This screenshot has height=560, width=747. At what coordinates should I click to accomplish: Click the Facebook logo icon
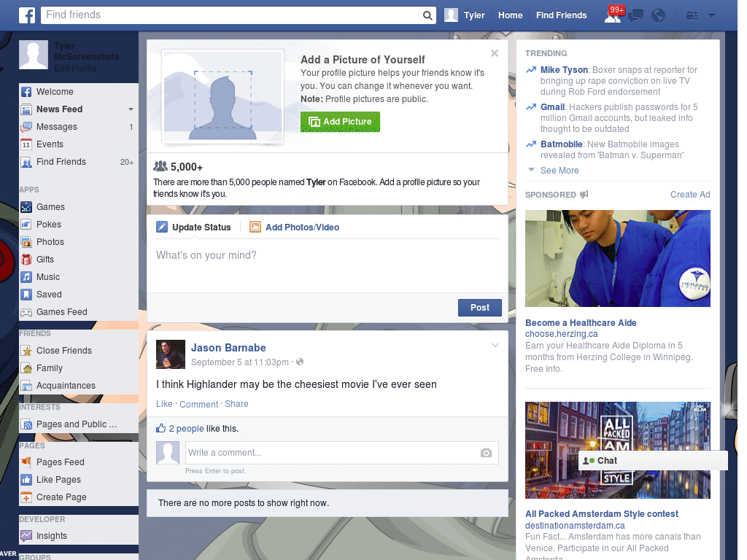(x=27, y=15)
